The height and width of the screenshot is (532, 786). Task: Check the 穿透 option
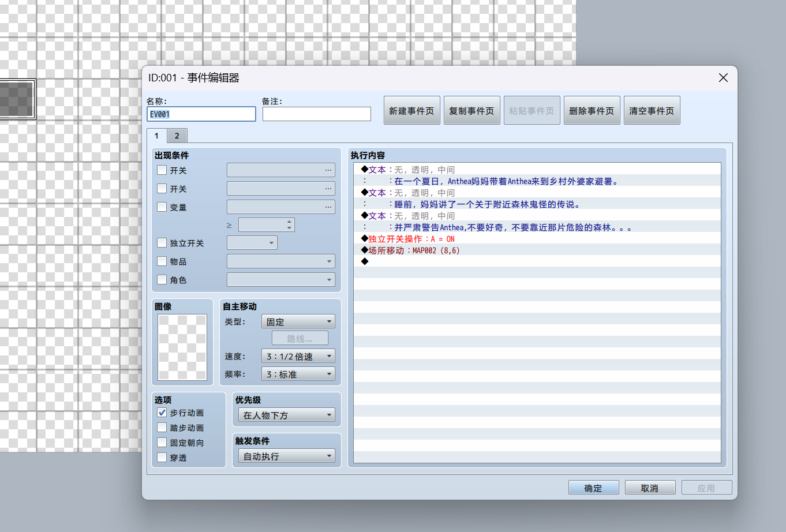(162, 458)
